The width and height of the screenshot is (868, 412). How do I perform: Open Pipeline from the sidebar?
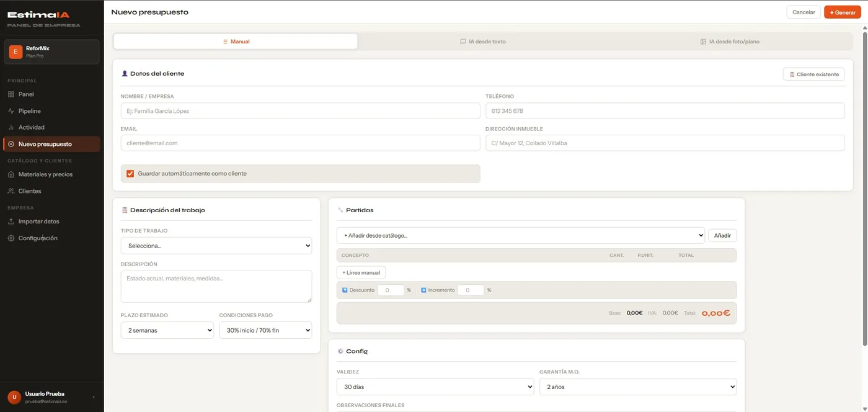(51, 111)
